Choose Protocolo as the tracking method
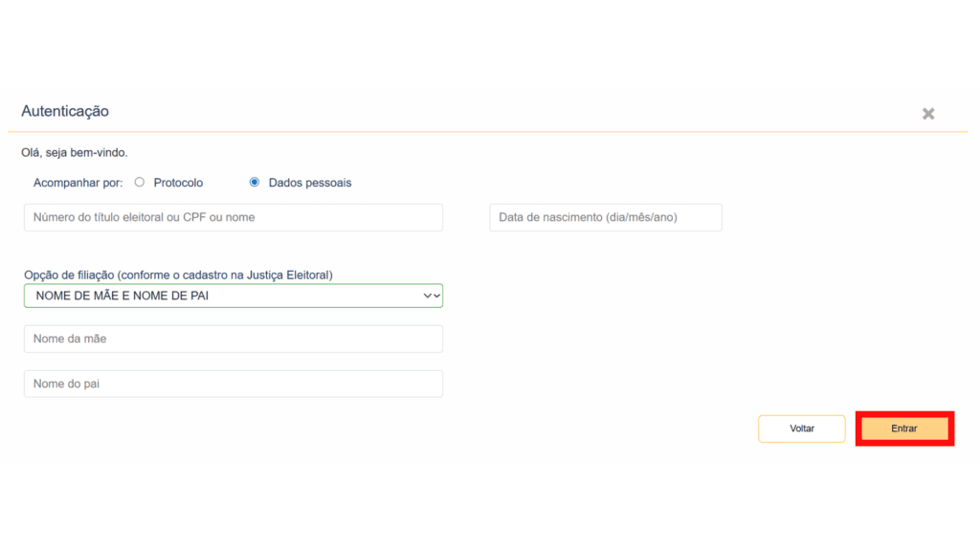This screenshot has height=551, width=980. point(140,182)
